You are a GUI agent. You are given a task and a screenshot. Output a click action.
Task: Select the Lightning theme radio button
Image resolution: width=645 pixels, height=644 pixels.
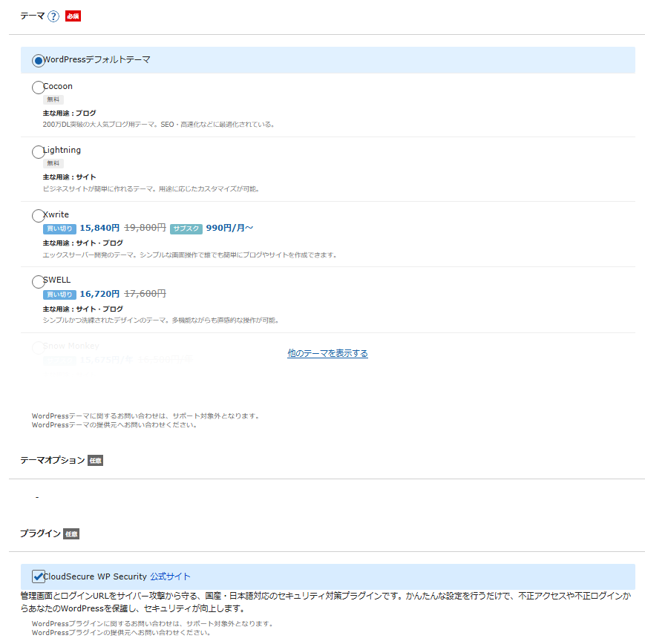tap(39, 151)
